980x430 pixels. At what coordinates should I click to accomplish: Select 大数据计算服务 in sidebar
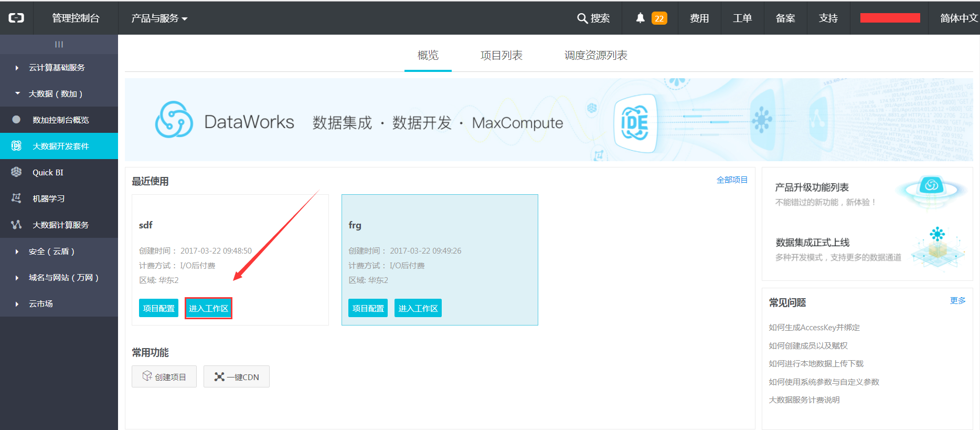59,225
